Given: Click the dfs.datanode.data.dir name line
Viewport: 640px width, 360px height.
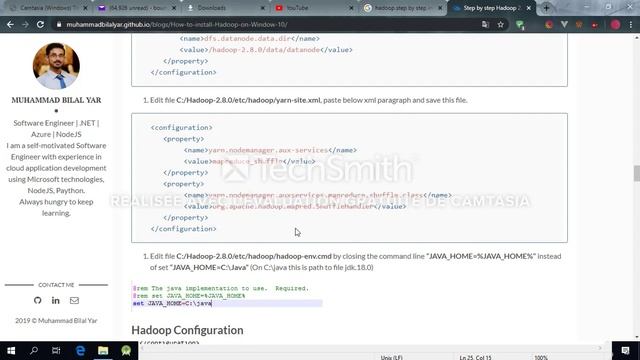Looking at the screenshot, I should pos(249,38).
